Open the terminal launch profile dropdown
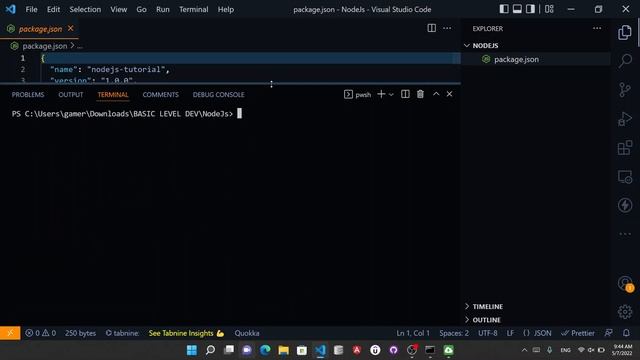 click(x=391, y=95)
